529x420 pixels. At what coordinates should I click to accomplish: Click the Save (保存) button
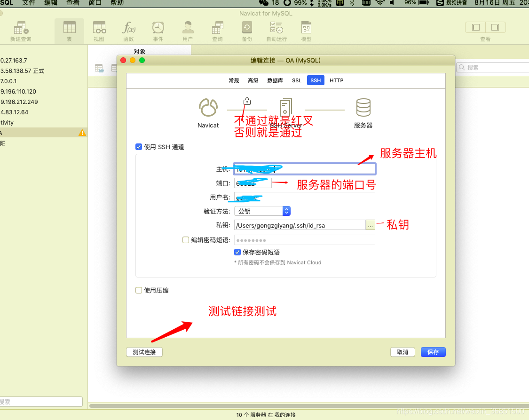pyautogui.click(x=433, y=352)
